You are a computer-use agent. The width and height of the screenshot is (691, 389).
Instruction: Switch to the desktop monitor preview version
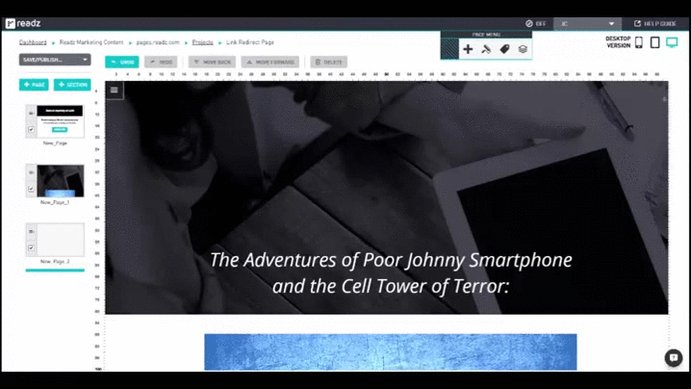(672, 42)
